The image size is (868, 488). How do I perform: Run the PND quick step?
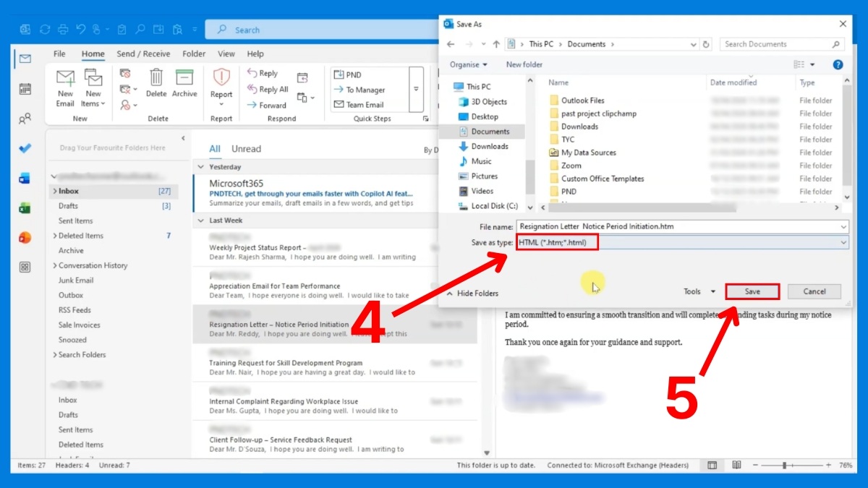(x=348, y=74)
